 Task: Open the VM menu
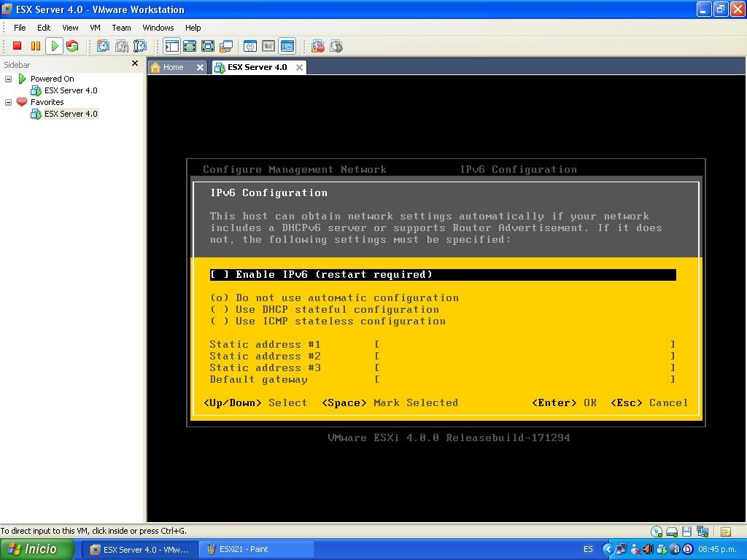(95, 28)
